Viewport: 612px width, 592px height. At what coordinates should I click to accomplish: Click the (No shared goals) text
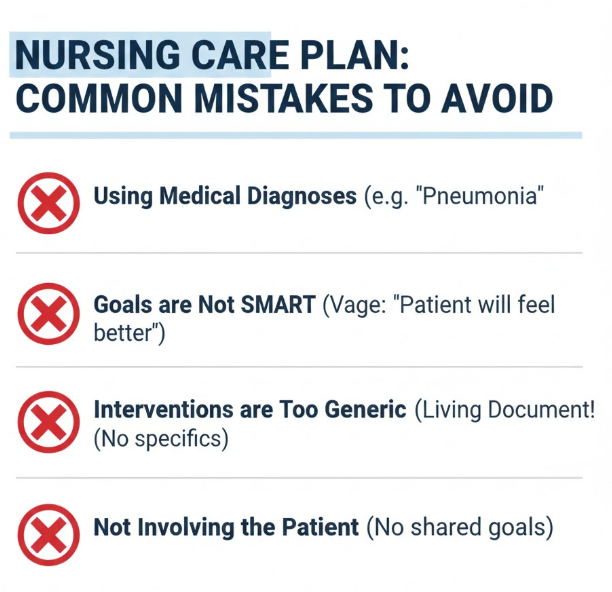coord(459,527)
